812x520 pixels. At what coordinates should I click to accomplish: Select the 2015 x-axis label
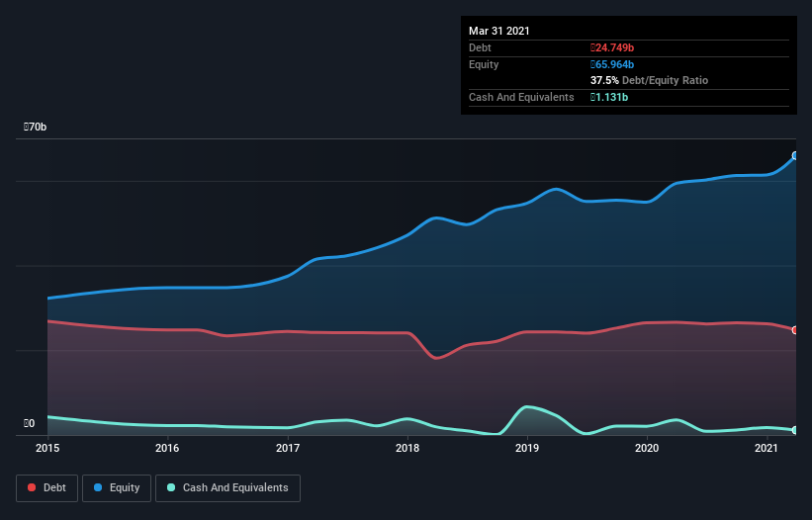tap(47, 448)
